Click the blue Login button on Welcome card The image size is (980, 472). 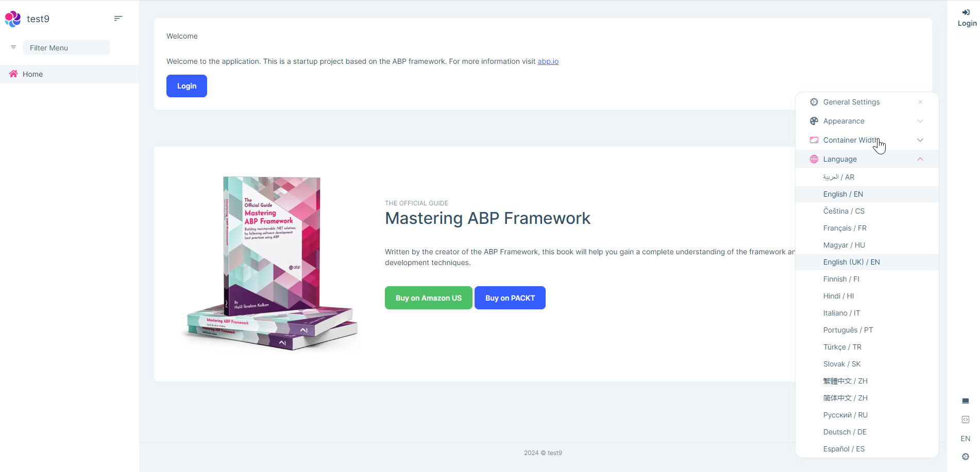(187, 86)
